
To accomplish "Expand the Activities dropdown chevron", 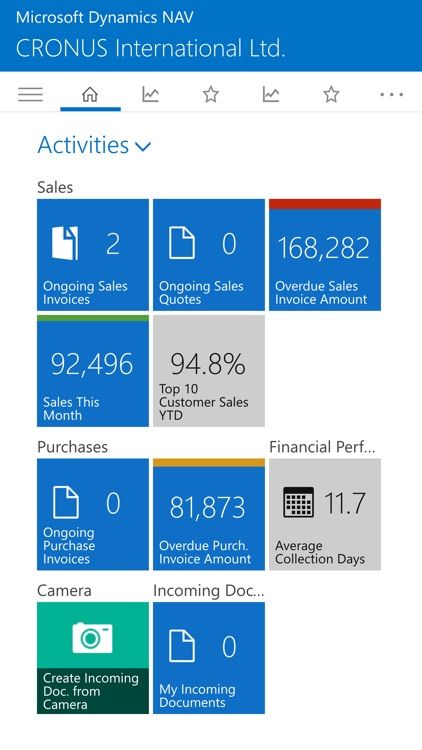I will [x=143, y=146].
